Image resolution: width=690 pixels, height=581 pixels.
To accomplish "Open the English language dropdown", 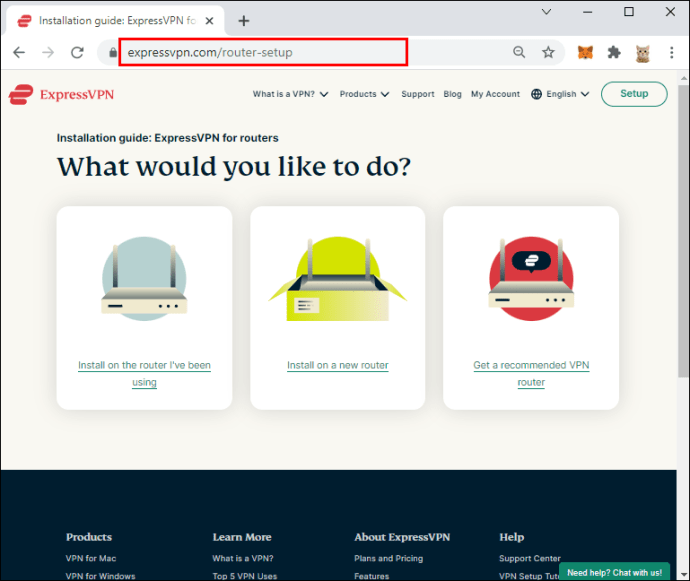I will click(568, 94).
